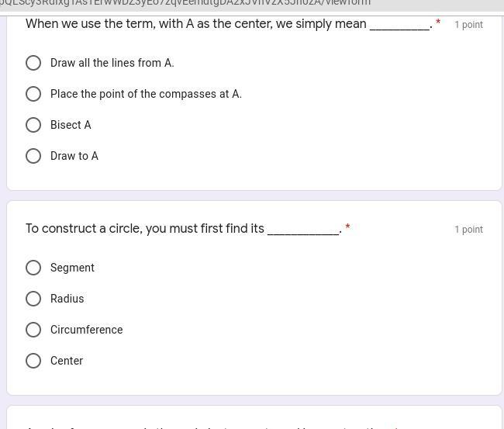Click the "Center" option label
Image resolution: width=504 pixels, height=429 pixels.
coord(67,361)
